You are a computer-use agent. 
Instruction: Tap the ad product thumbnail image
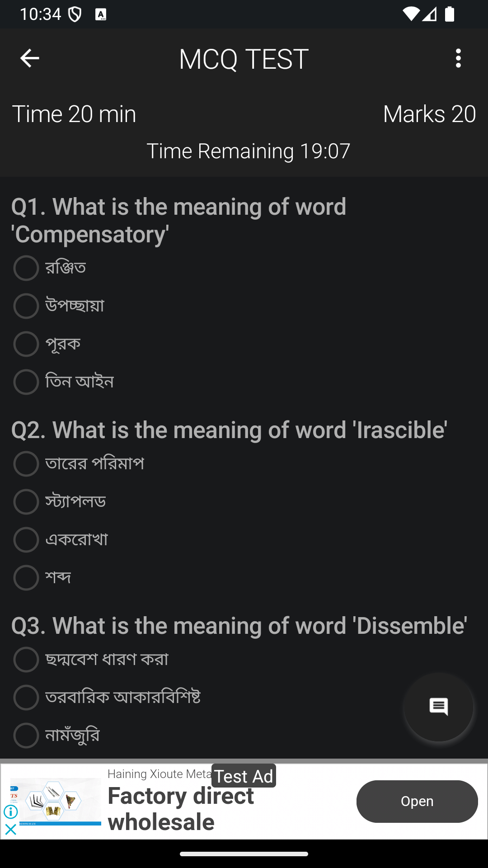point(56,802)
